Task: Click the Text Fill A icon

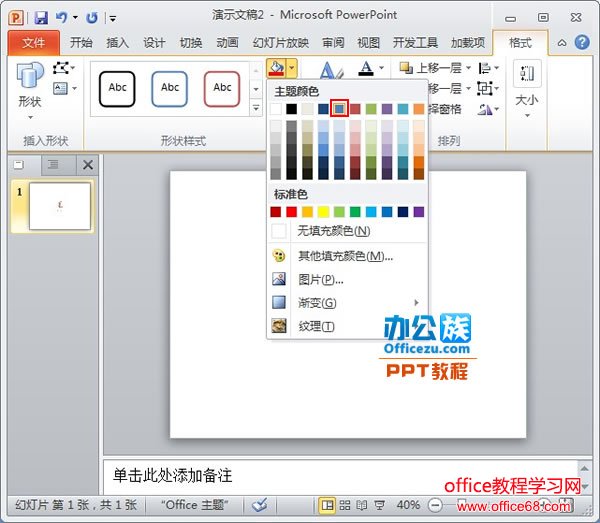Action: (366, 68)
